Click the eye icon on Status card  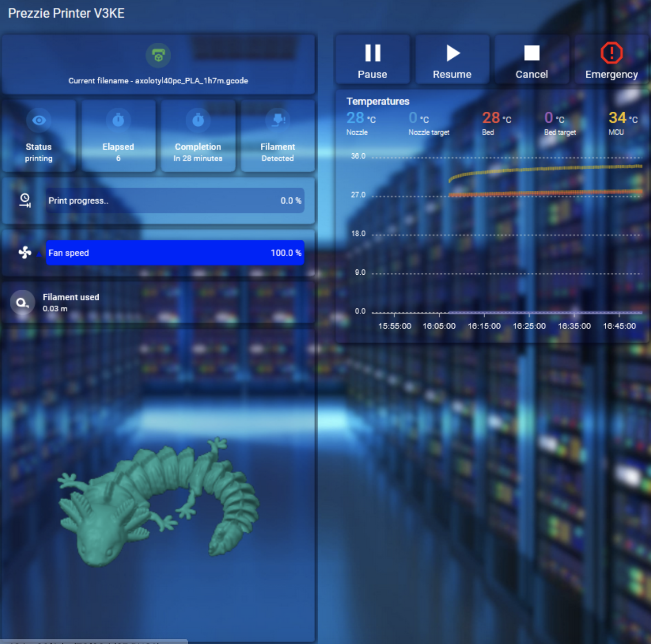point(39,120)
